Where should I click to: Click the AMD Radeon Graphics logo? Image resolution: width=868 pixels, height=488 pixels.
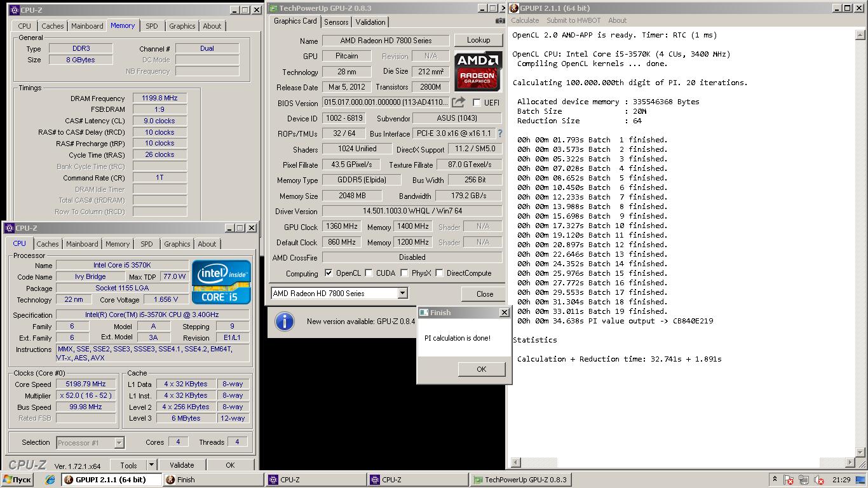[x=478, y=71]
